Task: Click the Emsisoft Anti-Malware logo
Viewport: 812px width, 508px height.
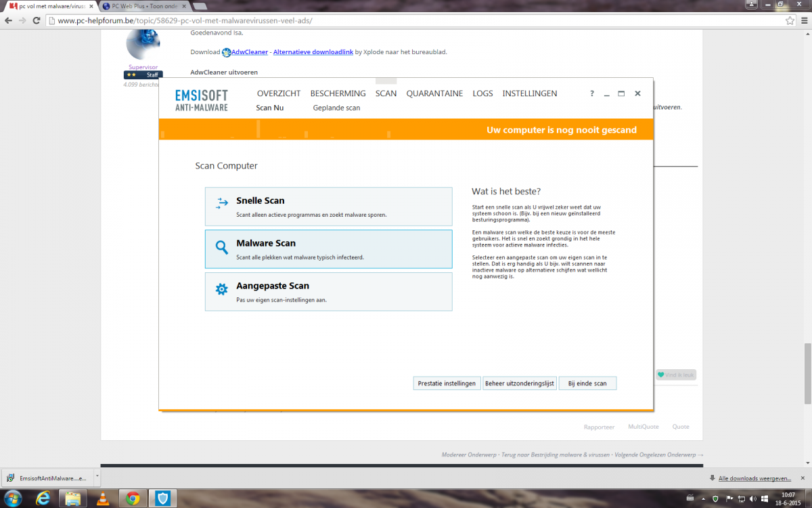Action: (x=202, y=100)
